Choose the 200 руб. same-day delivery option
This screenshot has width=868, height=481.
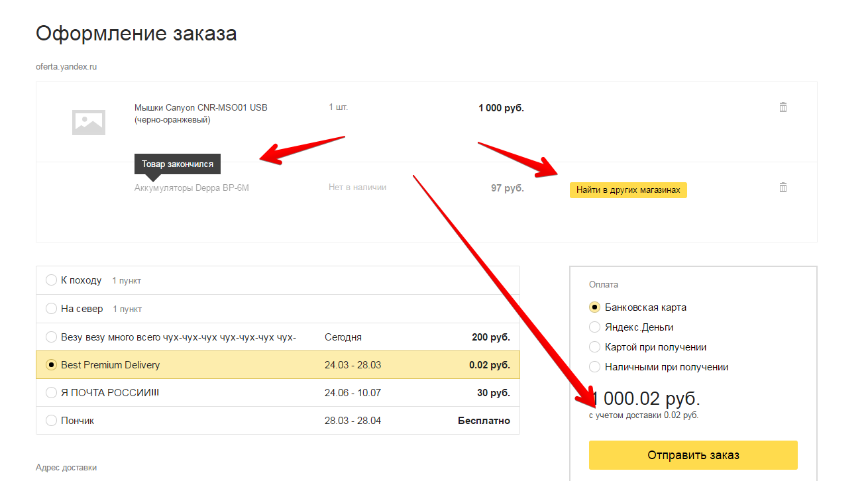click(51, 337)
